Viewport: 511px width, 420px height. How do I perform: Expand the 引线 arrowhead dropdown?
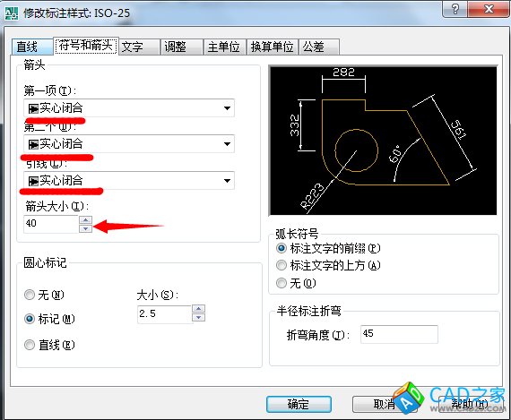(129, 180)
